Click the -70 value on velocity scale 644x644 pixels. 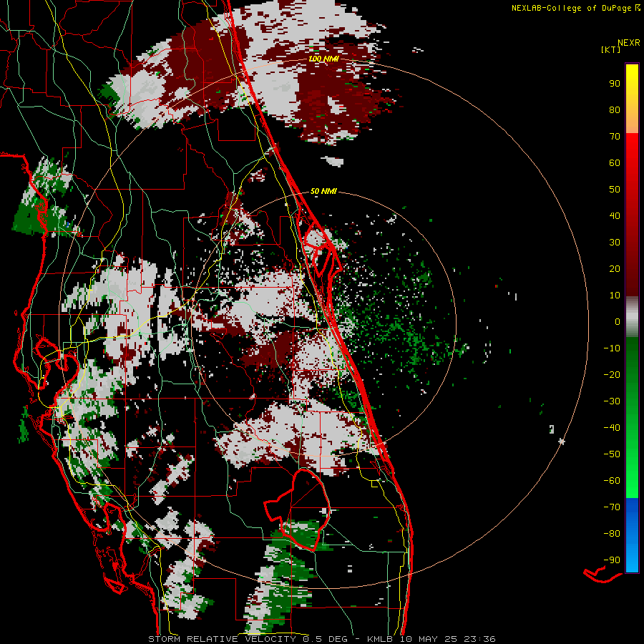click(612, 507)
